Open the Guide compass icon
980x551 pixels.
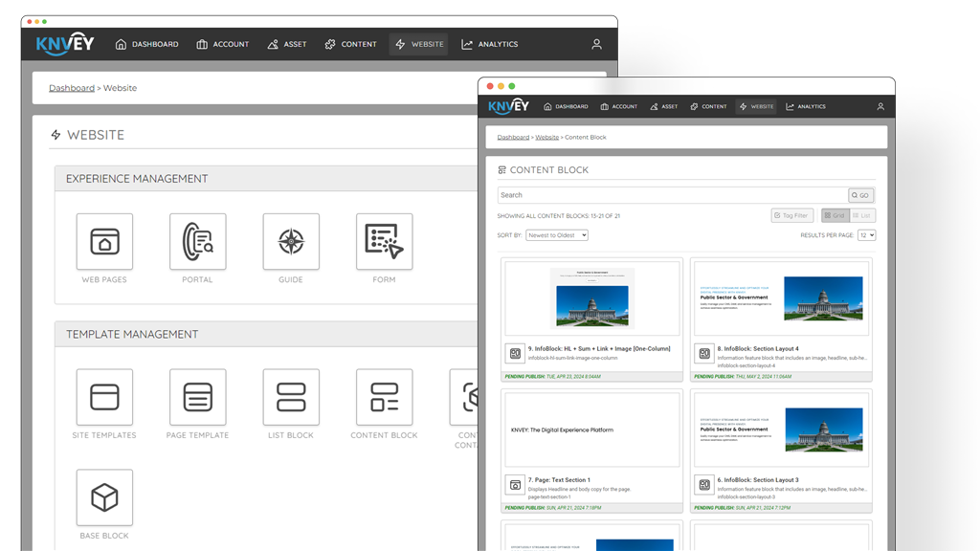tap(291, 241)
